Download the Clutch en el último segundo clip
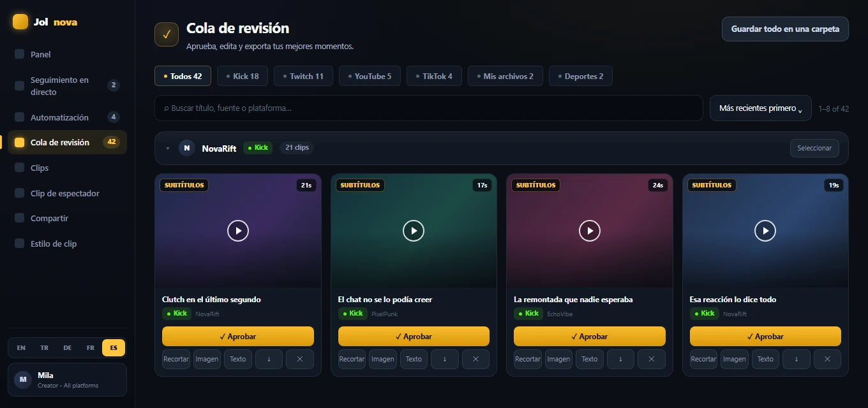 269,359
